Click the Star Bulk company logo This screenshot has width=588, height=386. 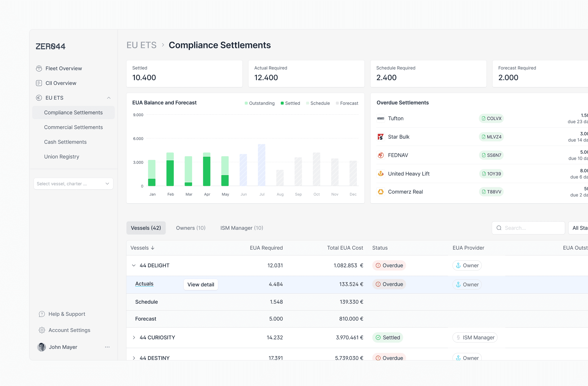click(381, 137)
